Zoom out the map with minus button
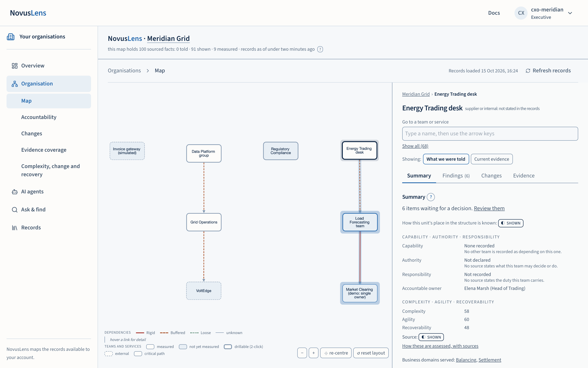The width and height of the screenshot is (588, 368). tap(302, 353)
